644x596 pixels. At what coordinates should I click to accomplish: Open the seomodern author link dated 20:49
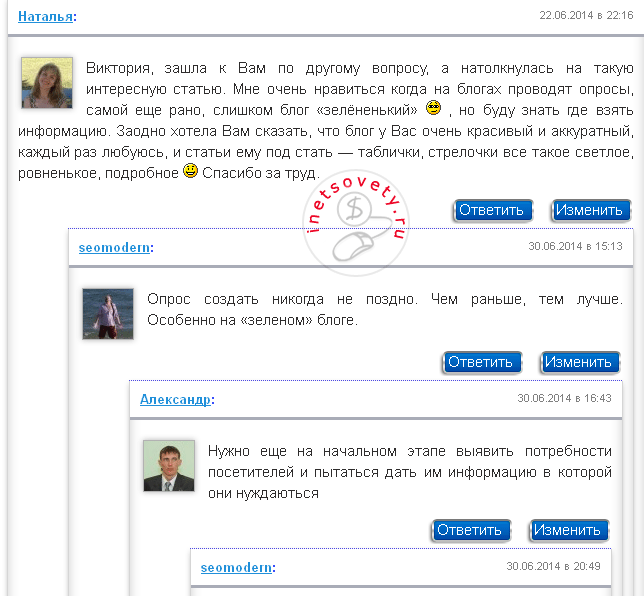(236, 567)
